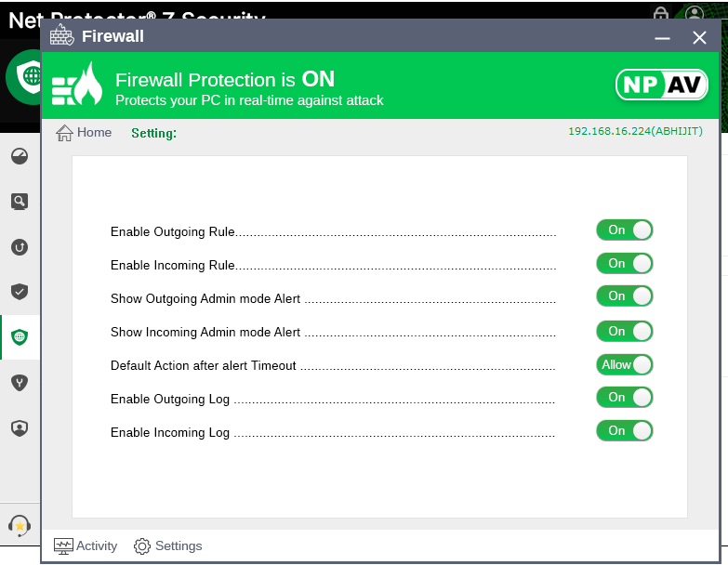Open the Activity tab at bottom
Screen dimensions: 728x565
click(x=86, y=546)
